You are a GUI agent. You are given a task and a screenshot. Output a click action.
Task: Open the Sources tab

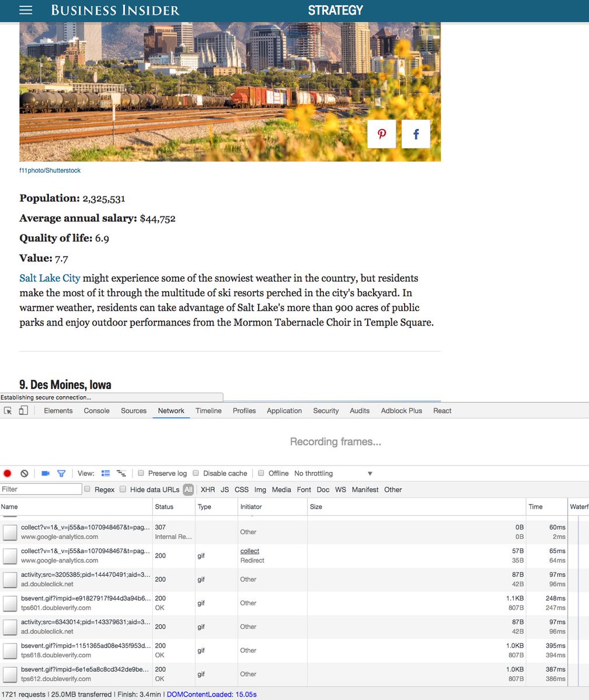click(134, 411)
